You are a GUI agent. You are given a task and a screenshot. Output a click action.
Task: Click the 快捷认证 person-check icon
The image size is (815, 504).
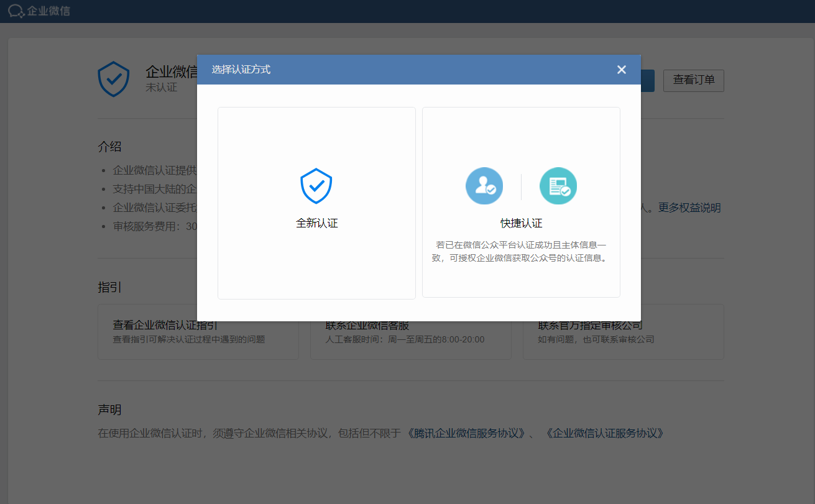(484, 186)
